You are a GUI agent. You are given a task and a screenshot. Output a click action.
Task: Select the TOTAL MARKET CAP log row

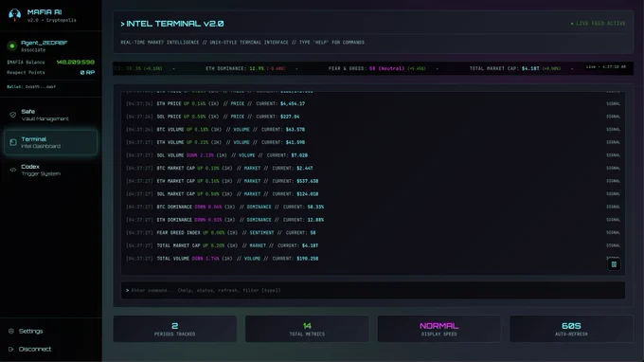[x=373, y=245]
